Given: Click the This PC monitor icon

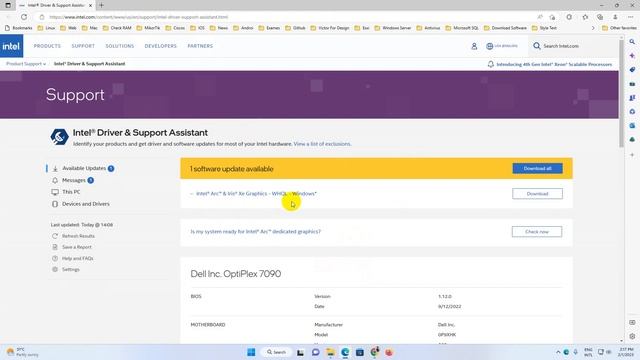Looking at the screenshot, I should coord(55,192).
